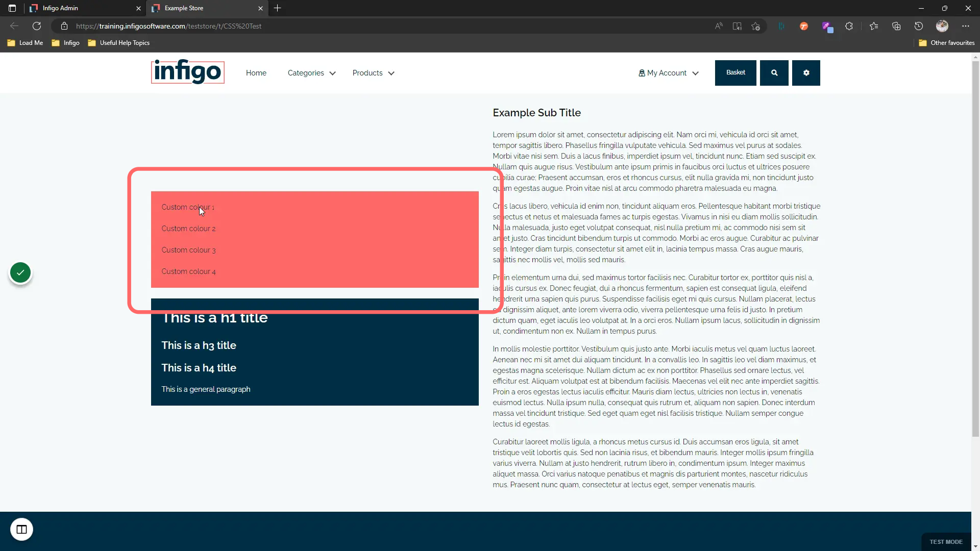Screen dimensions: 980x551
Task: Open the browser Extensions puzzle icon
Action: click(x=849, y=26)
